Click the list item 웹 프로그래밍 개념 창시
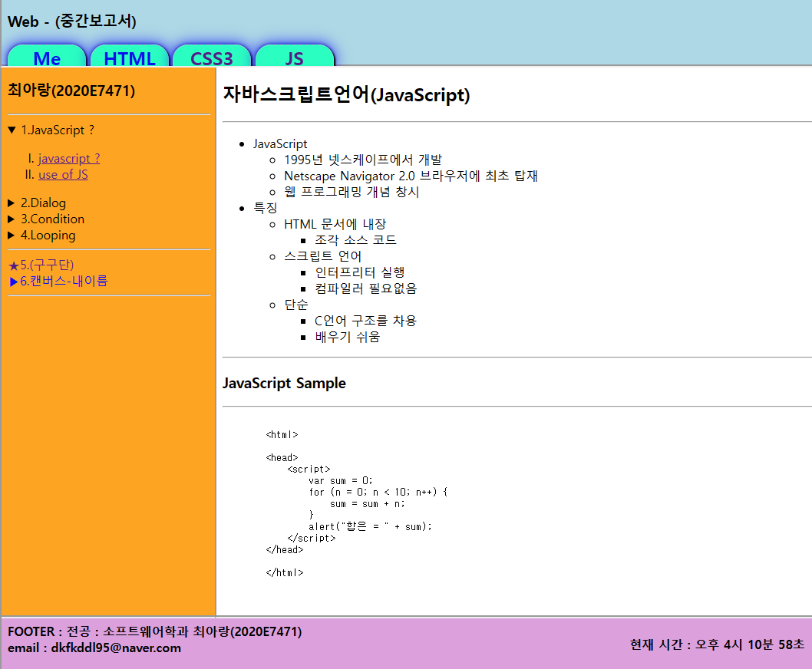Screen dimensions: 812x669 (x=352, y=192)
